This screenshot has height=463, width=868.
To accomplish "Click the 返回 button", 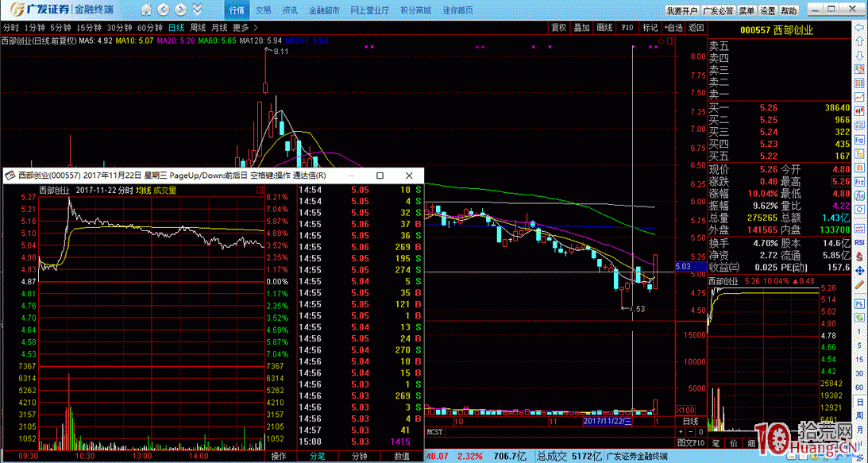I will point(696,27).
